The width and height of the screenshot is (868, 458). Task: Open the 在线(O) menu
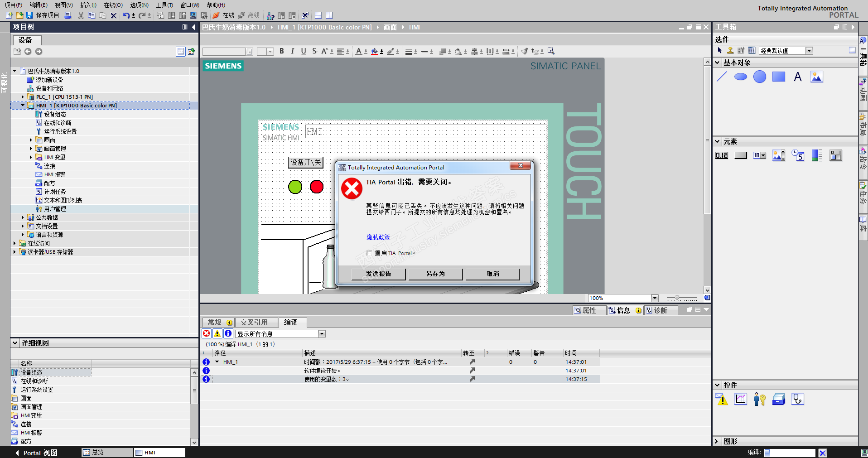click(x=113, y=5)
